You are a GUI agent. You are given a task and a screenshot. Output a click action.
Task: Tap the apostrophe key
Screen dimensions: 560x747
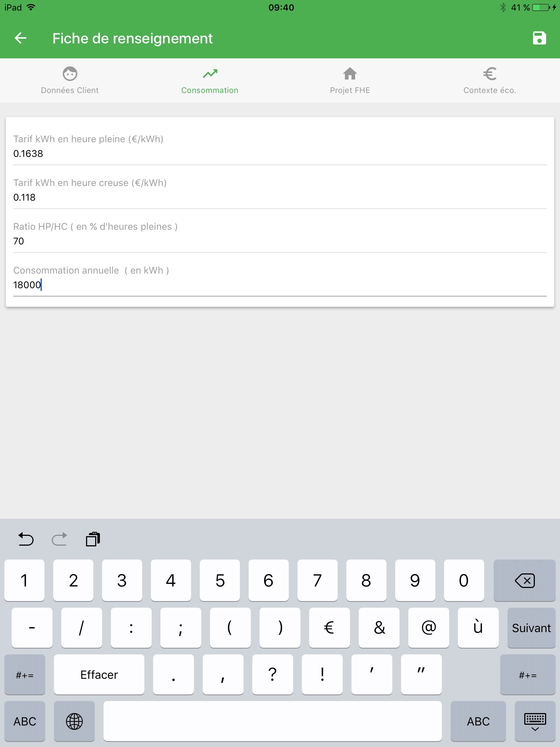372,674
